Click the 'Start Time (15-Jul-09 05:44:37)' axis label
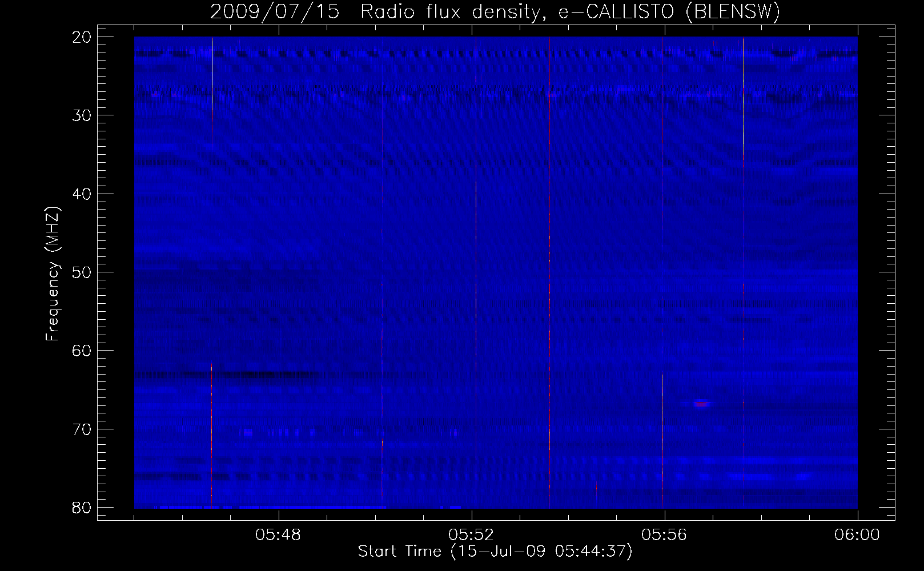 point(495,552)
